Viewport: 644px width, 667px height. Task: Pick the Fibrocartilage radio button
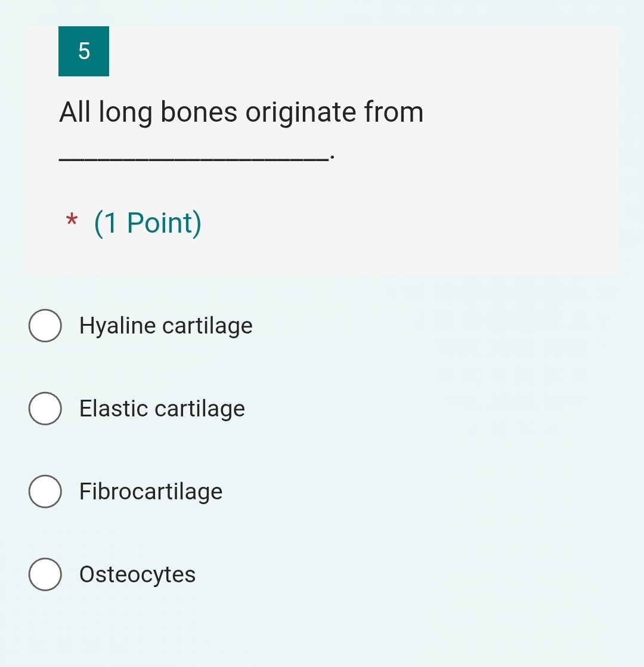pos(45,492)
